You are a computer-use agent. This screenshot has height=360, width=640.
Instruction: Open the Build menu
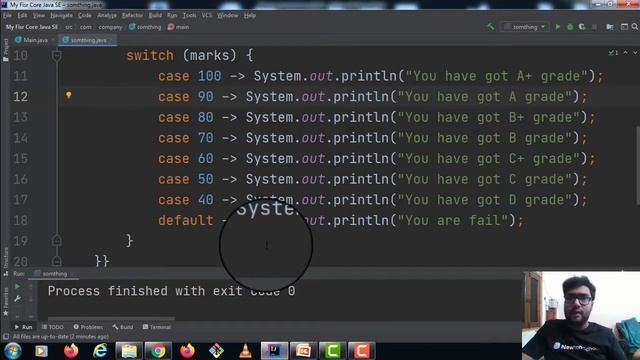(155, 16)
